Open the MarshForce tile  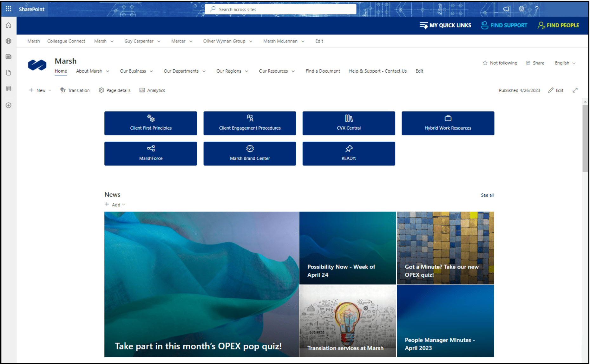151,153
